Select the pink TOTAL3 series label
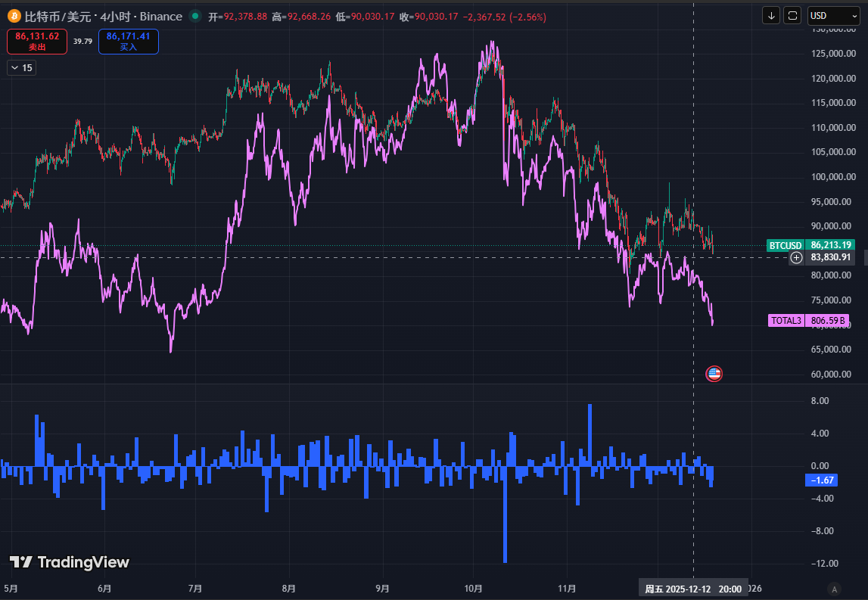The height and width of the screenshot is (600, 868). click(x=786, y=320)
